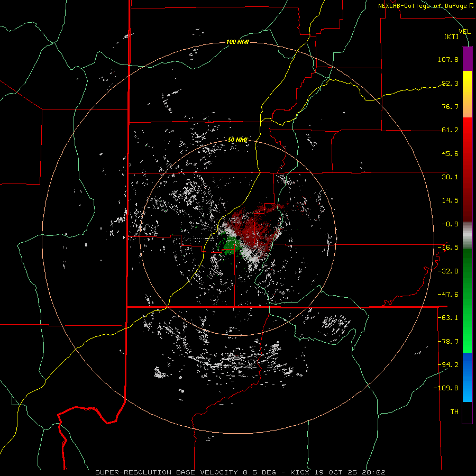This screenshot has height=476, width=476.
Task: Click the 30.1 value on velocity scale
Action: (x=450, y=177)
